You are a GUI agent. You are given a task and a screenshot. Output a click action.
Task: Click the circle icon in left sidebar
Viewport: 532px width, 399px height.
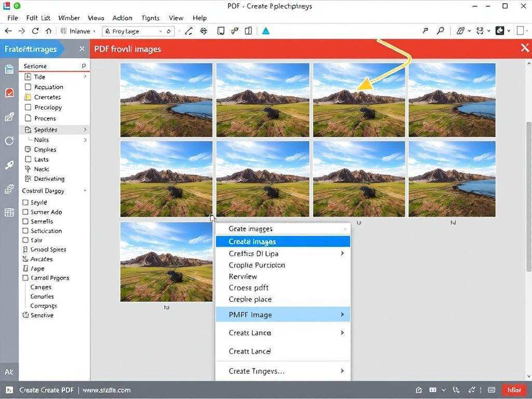(9, 141)
